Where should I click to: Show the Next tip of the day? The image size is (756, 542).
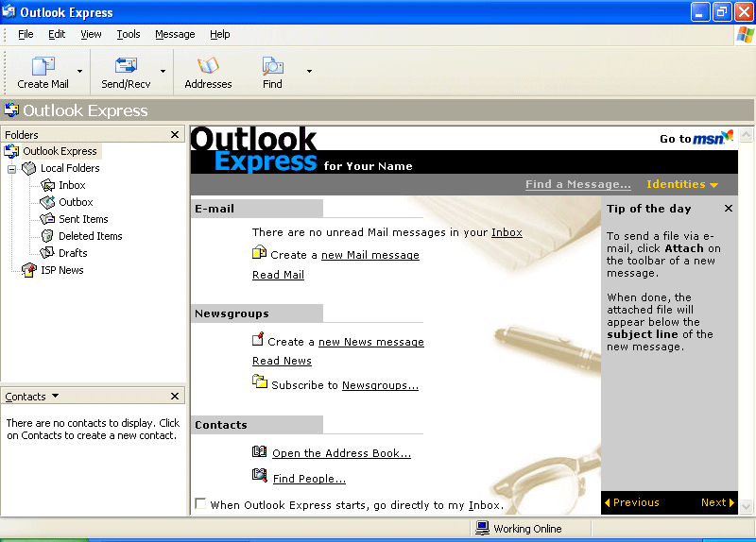coord(717,502)
